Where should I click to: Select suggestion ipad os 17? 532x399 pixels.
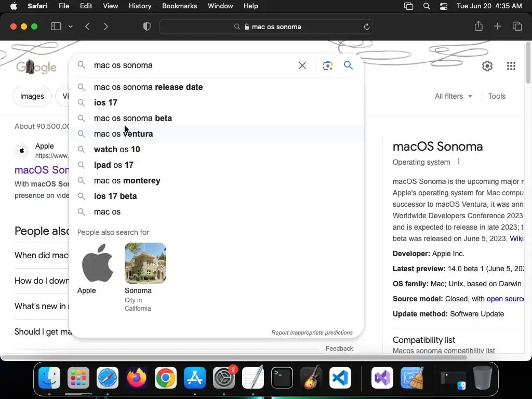217,165
